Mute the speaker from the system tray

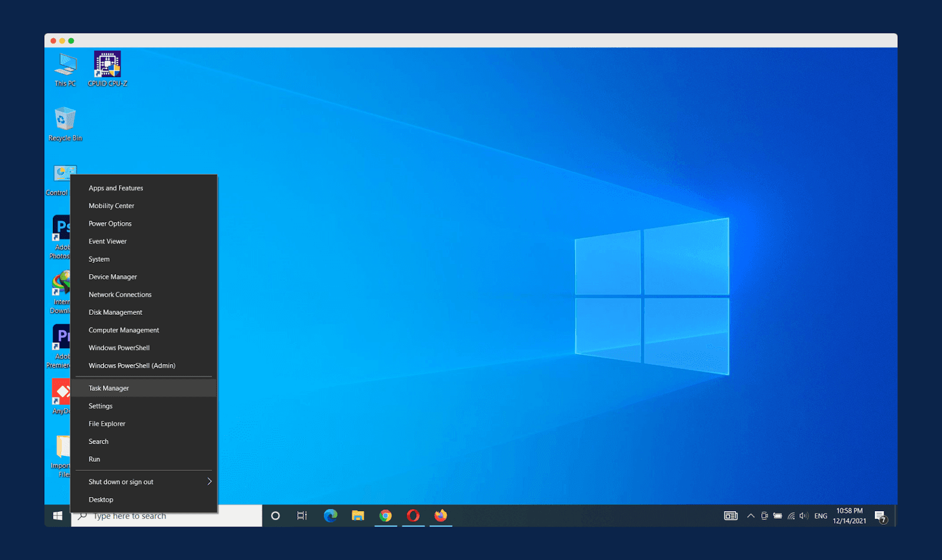(804, 516)
